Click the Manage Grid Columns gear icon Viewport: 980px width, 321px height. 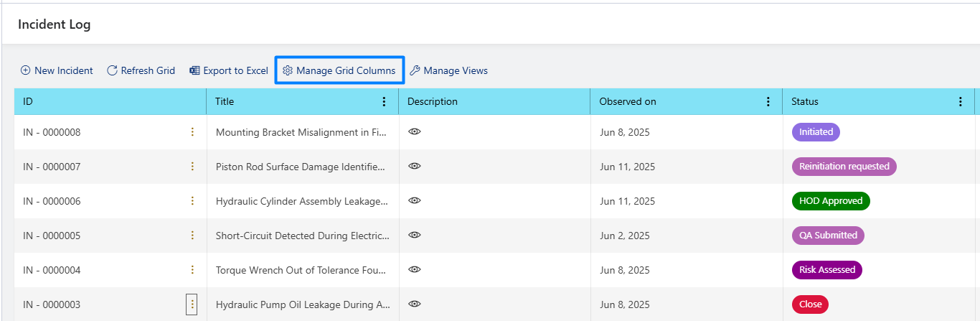tap(288, 70)
